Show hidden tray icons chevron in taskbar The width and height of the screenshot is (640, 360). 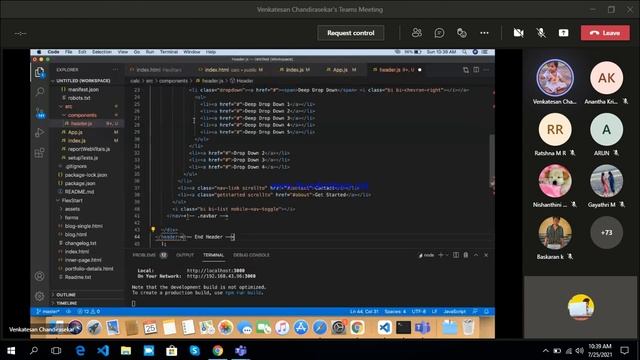pyautogui.click(x=545, y=351)
